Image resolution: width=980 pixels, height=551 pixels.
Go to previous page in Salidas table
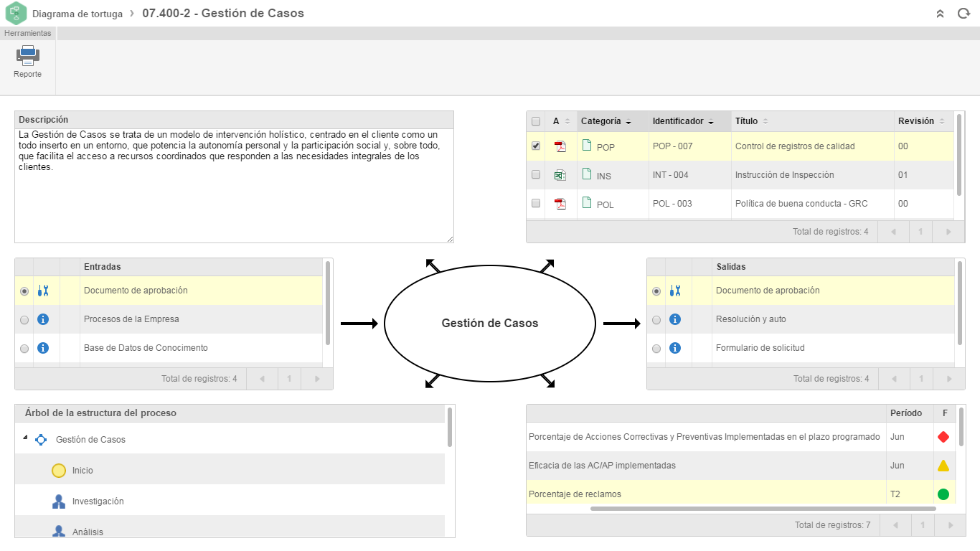[x=893, y=379]
